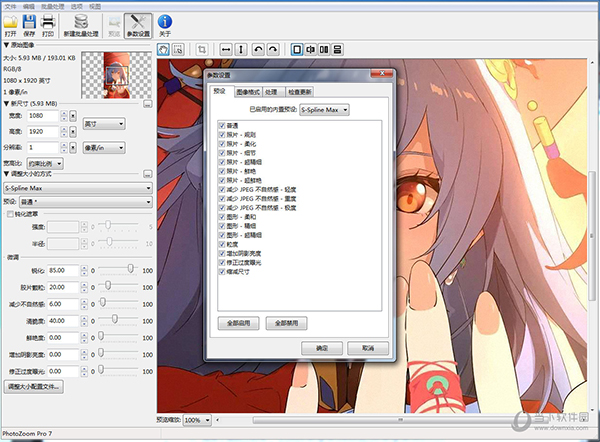Switch to single preview layout

pyautogui.click(x=297, y=49)
